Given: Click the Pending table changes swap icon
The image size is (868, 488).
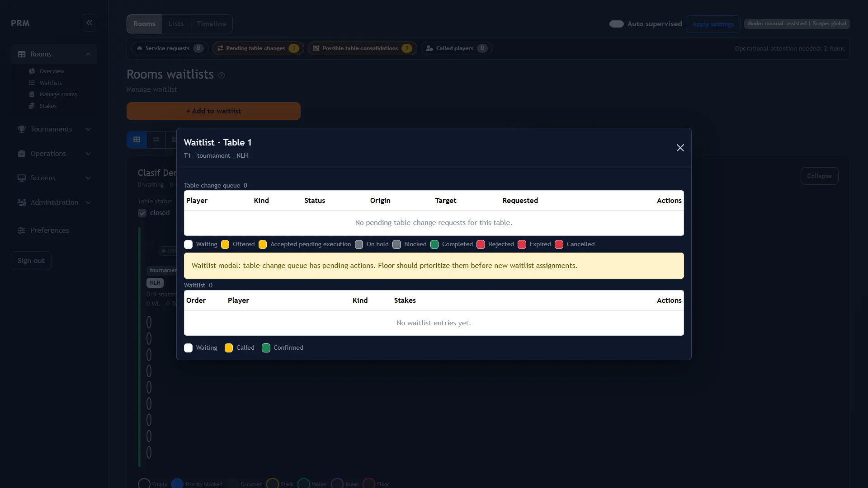Looking at the screenshot, I should click(x=220, y=48).
